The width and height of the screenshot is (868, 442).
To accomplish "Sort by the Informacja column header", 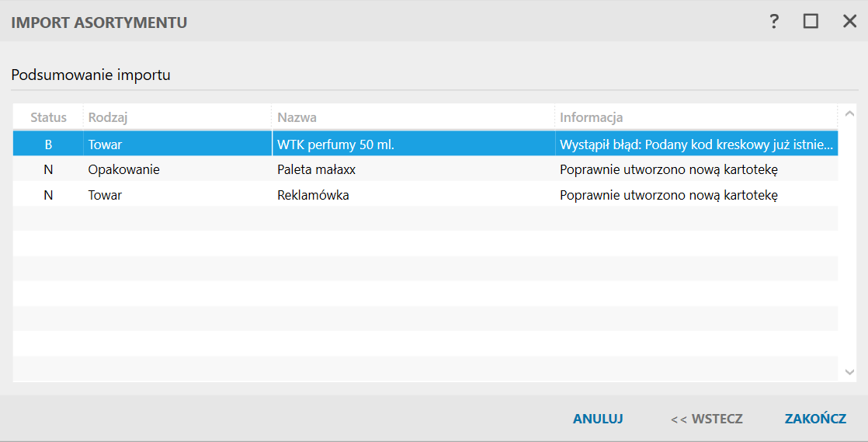I will [592, 117].
